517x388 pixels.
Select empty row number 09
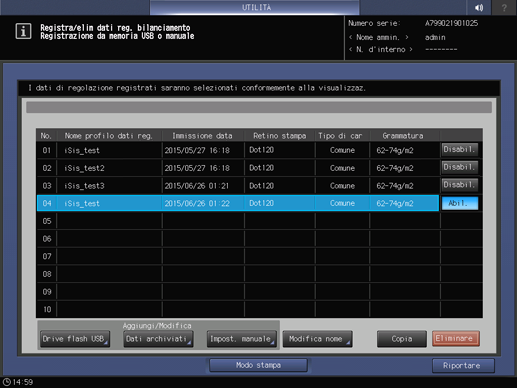(47, 292)
